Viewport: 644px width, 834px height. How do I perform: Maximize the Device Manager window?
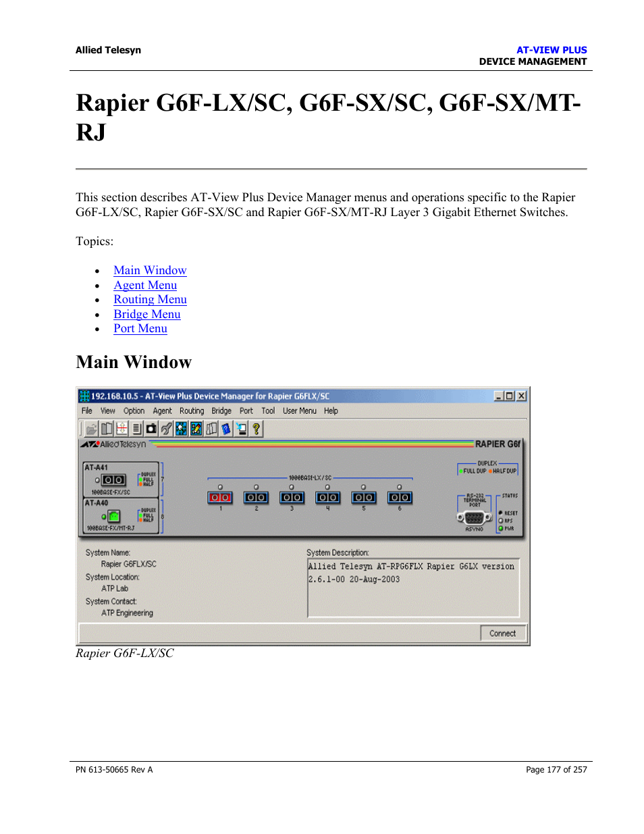[510, 396]
